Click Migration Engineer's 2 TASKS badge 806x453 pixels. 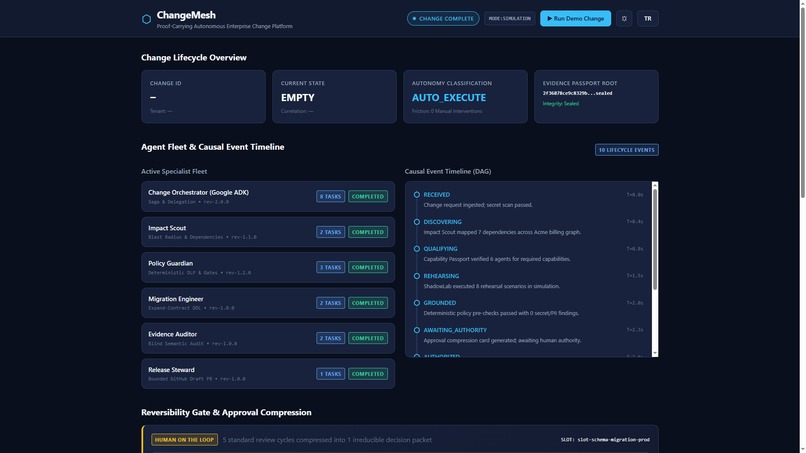(331, 303)
